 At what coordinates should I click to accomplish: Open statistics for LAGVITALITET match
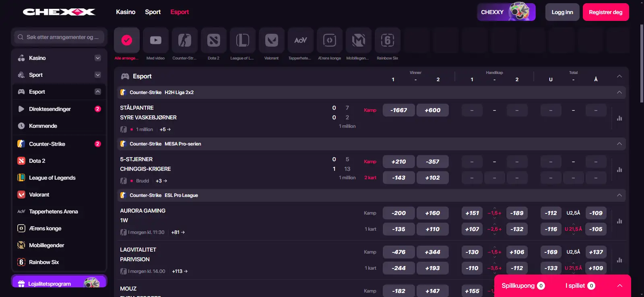(x=619, y=260)
